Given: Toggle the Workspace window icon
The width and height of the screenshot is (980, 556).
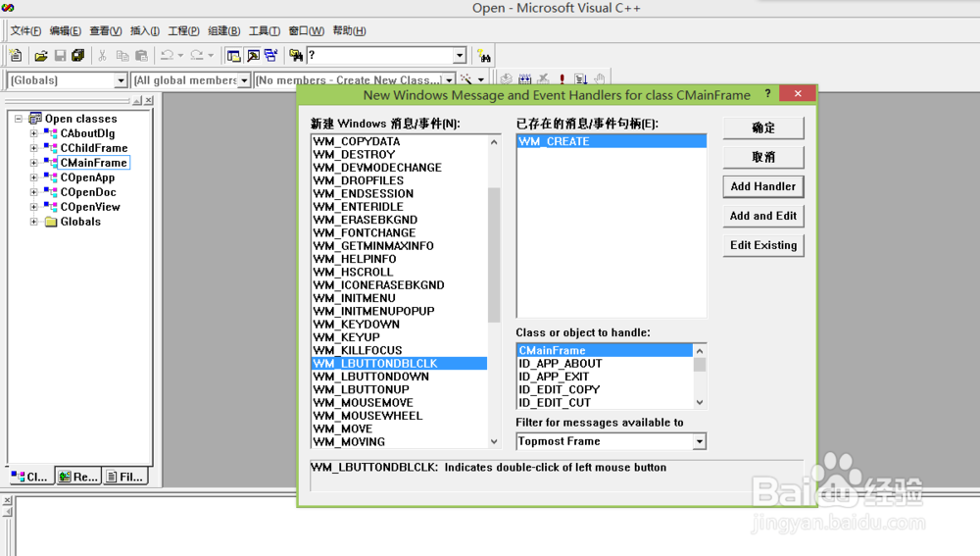Looking at the screenshot, I should tap(234, 56).
